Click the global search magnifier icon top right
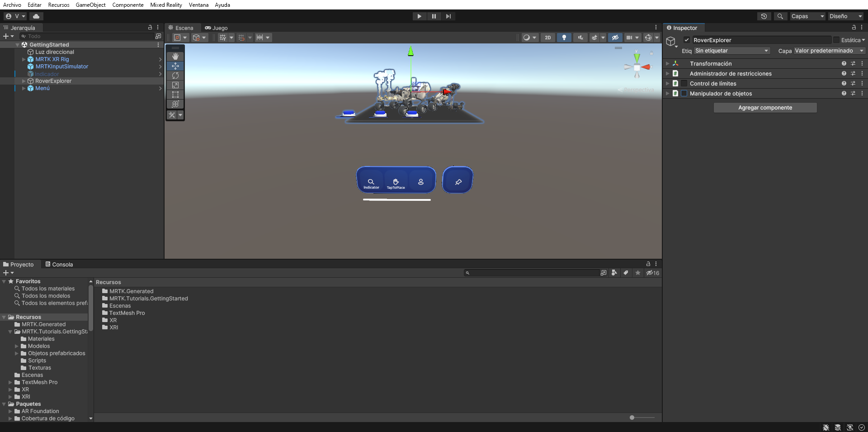868x432 pixels. (780, 16)
